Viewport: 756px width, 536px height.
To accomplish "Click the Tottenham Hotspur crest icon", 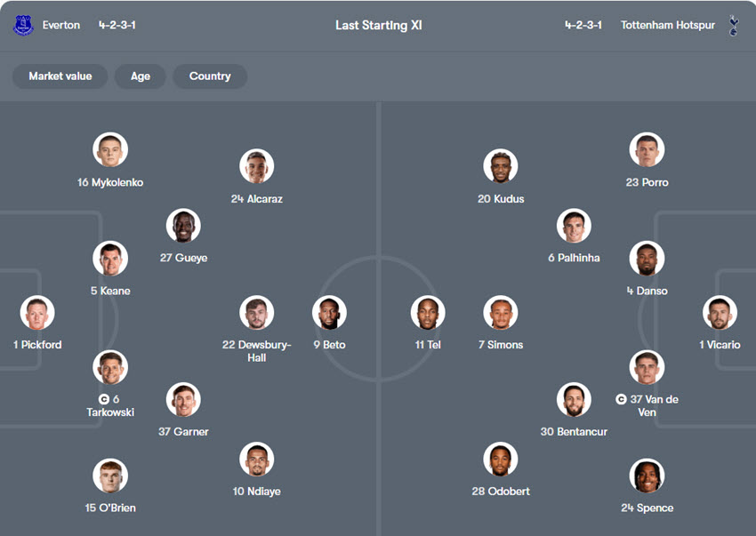I will coord(733,25).
